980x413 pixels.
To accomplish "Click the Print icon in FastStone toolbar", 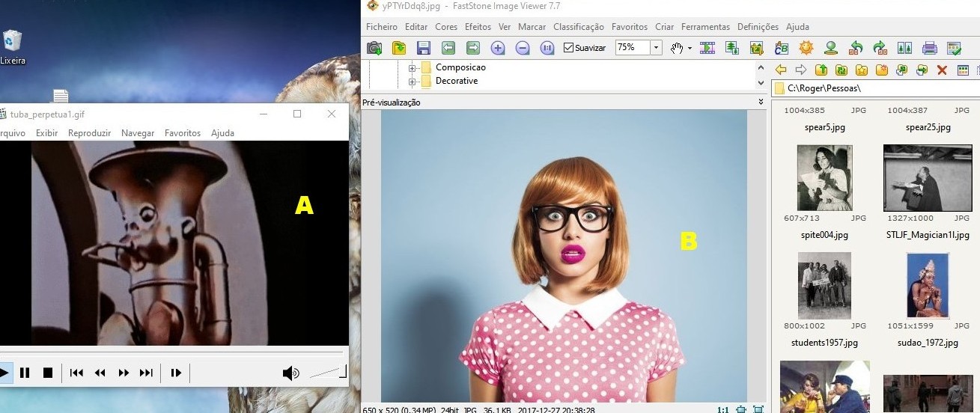I will point(929,48).
